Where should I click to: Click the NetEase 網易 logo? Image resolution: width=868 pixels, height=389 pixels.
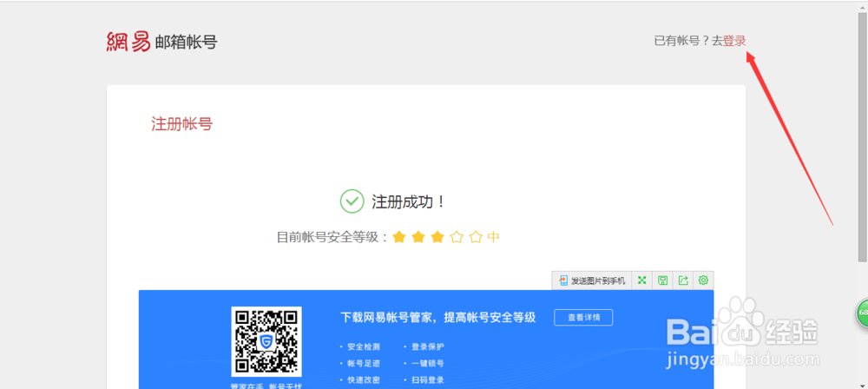pyautogui.click(x=128, y=42)
